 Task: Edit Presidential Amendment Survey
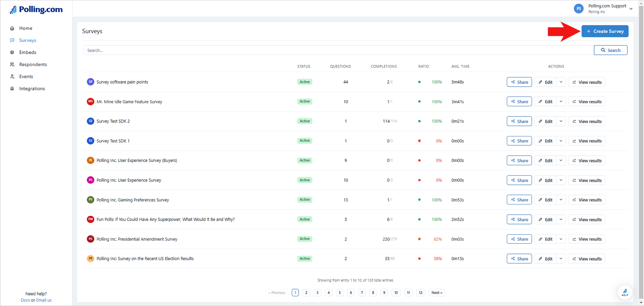(x=545, y=239)
